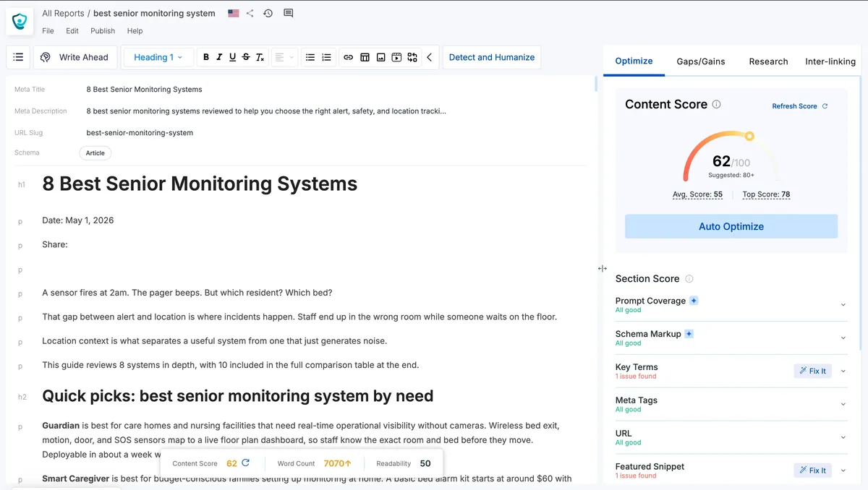Viewport: 868px width, 490px height.
Task: Apply strikethrough formatting
Action: pos(246,57)
